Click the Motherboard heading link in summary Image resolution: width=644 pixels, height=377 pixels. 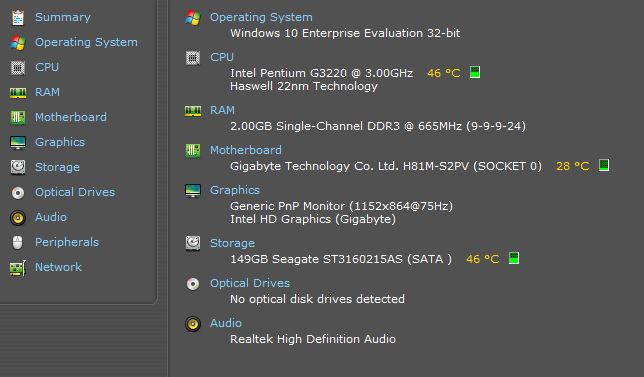(246, 150)
